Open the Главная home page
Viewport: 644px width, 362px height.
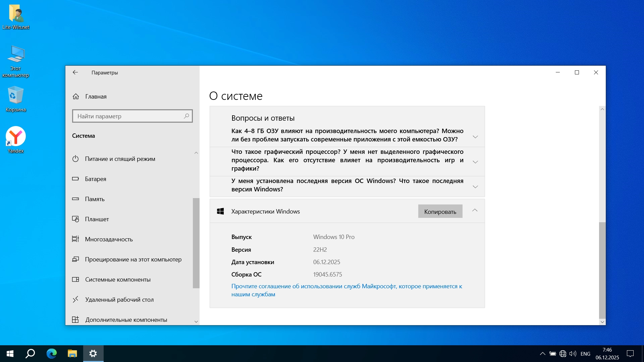(x=96, y=97)
